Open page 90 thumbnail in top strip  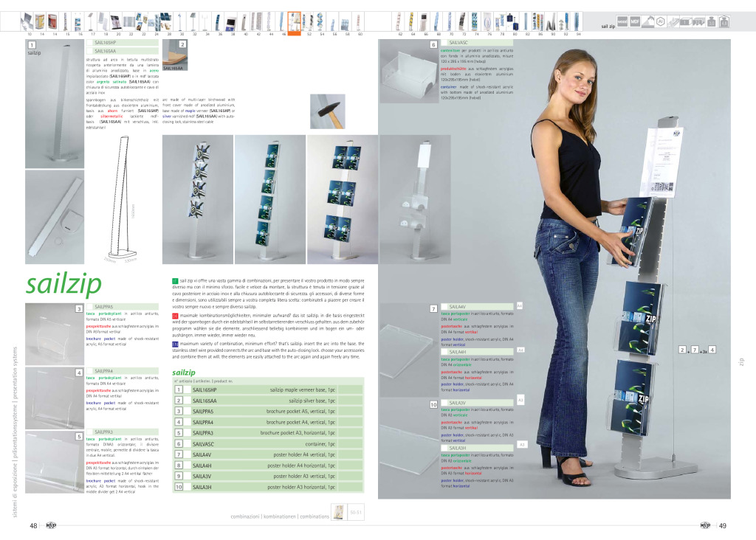[551, 21]
